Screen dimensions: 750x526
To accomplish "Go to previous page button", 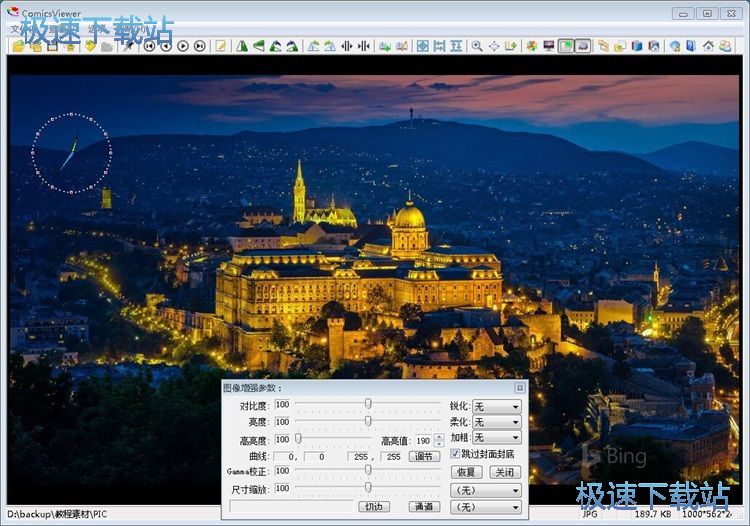I will coord(166,46).
